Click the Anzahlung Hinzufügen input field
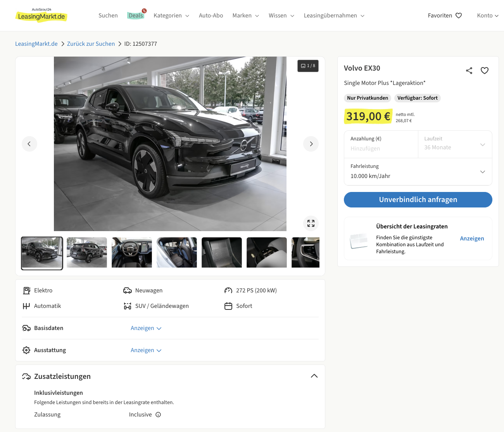 pyautogui.click(x=381, y=149)
